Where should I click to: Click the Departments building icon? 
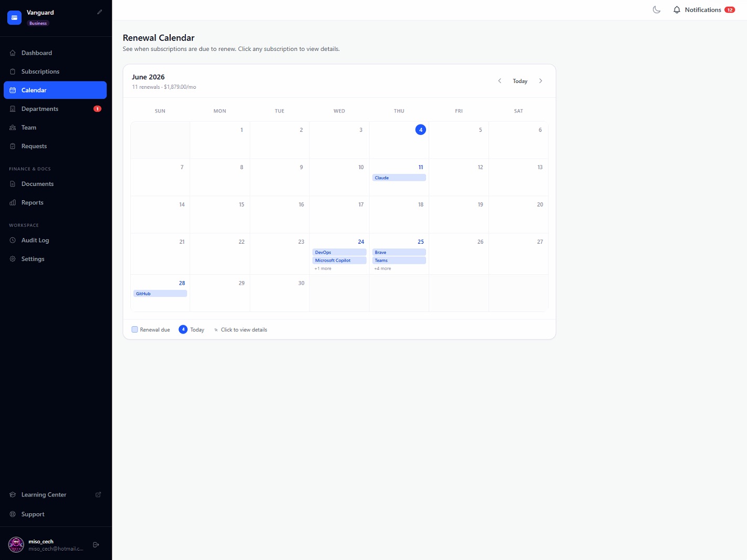tap(13, 109)
